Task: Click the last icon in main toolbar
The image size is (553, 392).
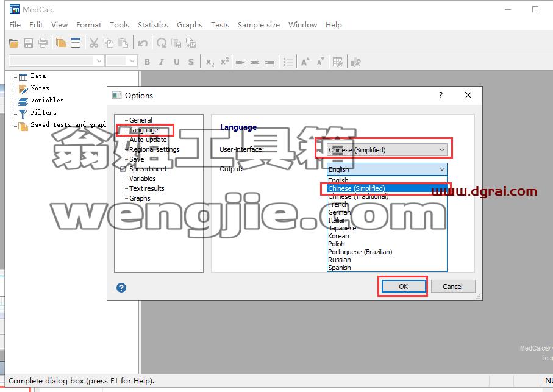Action: (x=191, y=43)
